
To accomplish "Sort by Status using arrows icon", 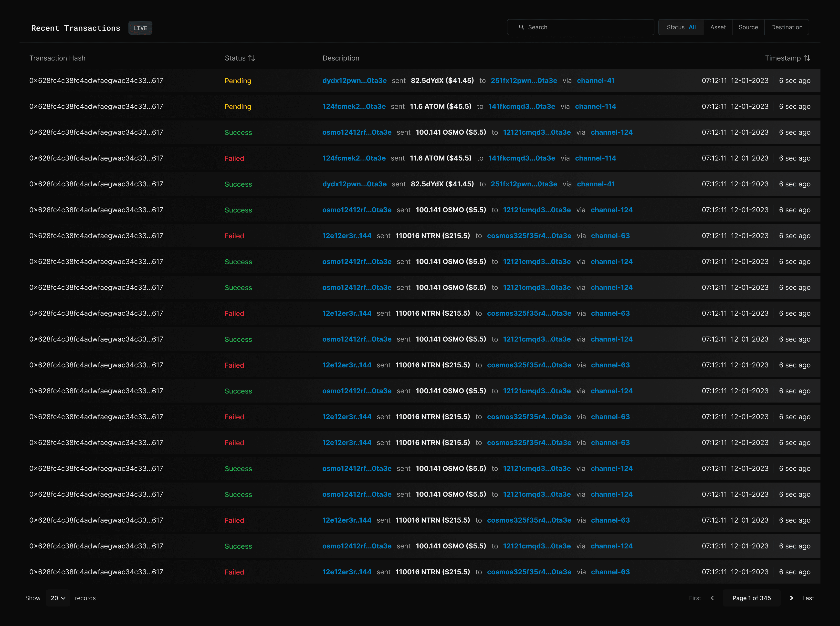I will [252, 58].
